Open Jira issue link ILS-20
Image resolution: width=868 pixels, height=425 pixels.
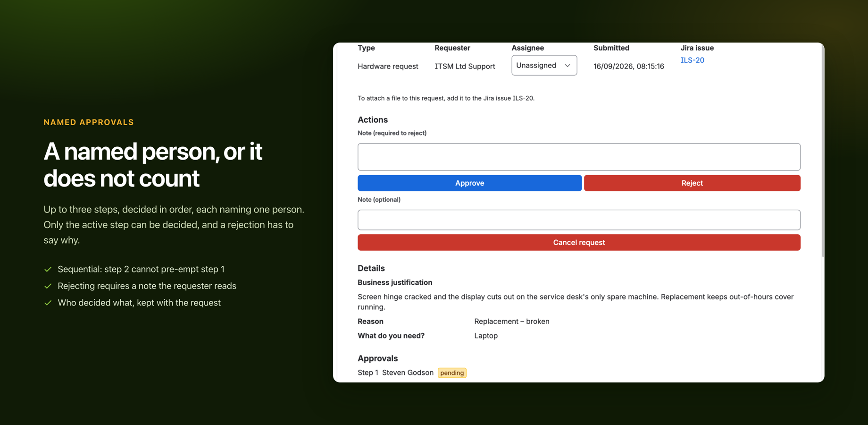(x=692, y=60)
